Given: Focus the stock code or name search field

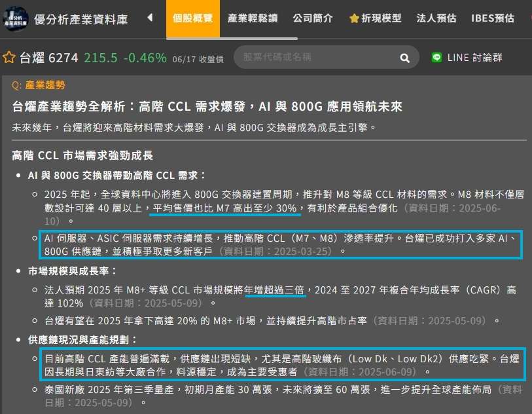Looking at the screenshot, I should 327,58.
